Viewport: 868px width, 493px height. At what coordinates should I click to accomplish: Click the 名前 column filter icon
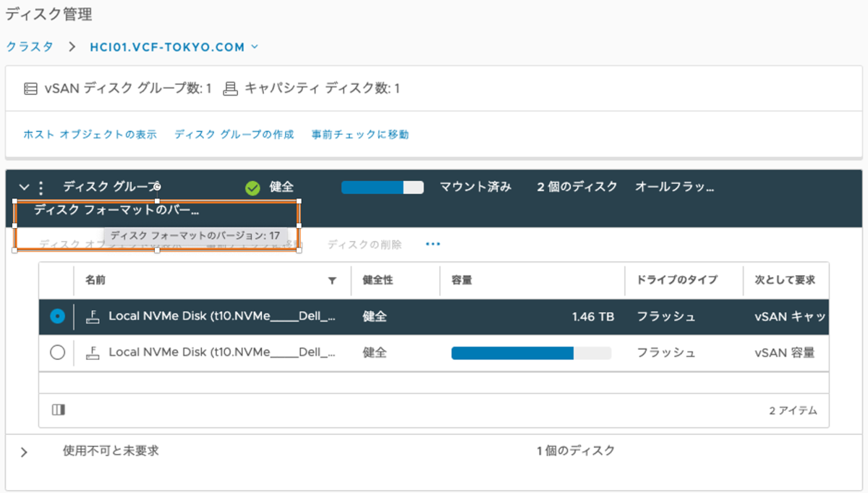(x=332, y=280)
